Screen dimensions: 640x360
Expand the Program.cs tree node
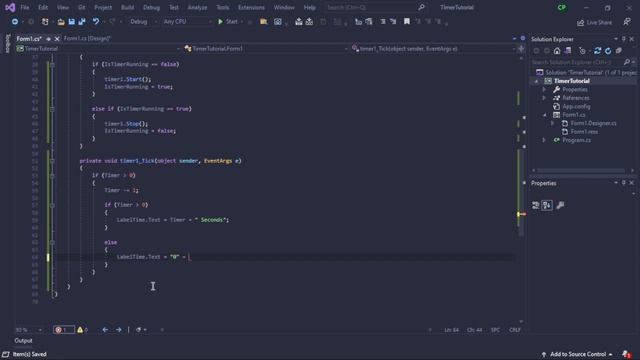544,140
